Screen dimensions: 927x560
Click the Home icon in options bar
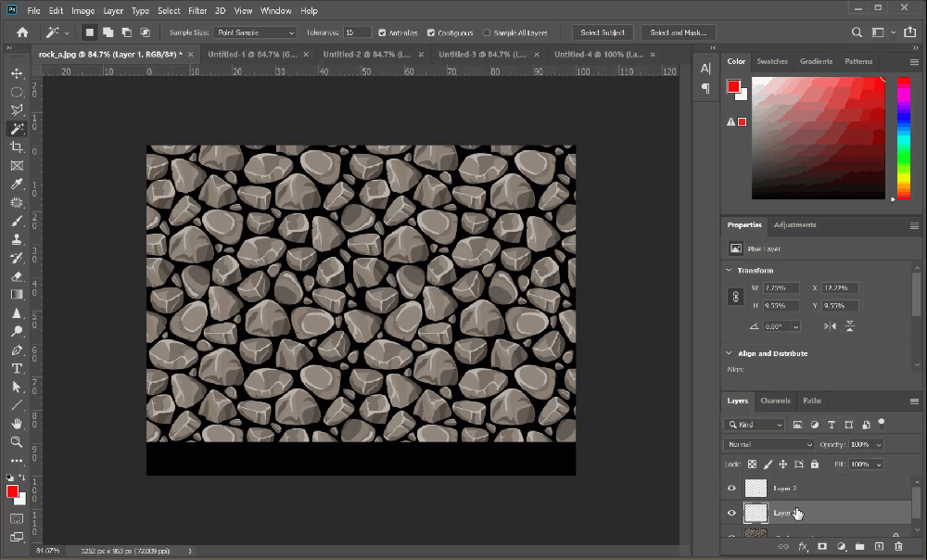click(22, 32)
